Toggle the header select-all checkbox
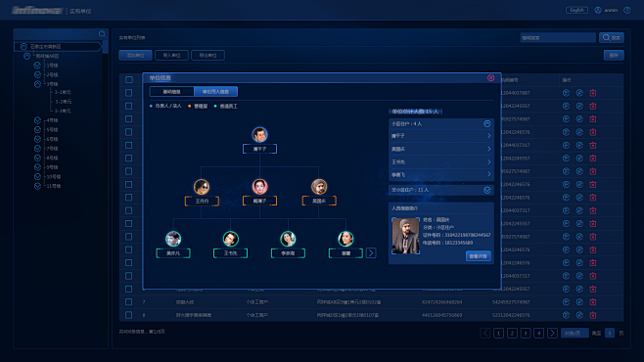The width and height of the screenshot is (644, 362). [129, 79]
